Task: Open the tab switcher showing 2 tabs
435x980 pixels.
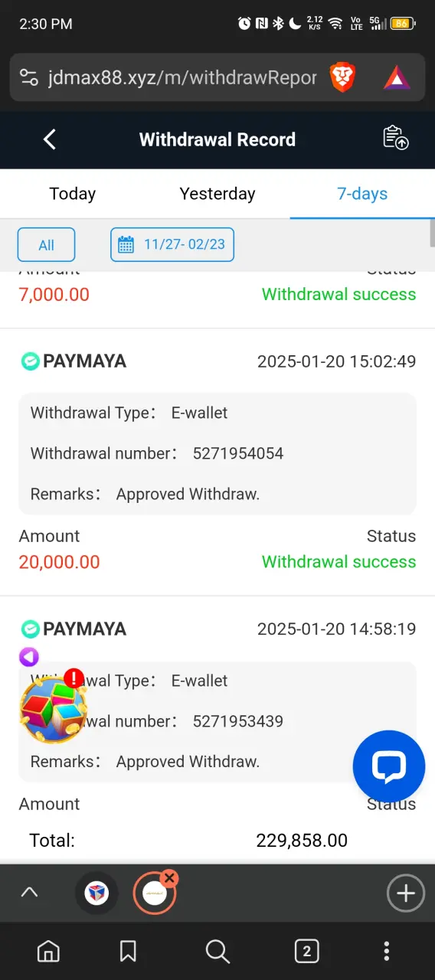Action: (x=307, y=951)
